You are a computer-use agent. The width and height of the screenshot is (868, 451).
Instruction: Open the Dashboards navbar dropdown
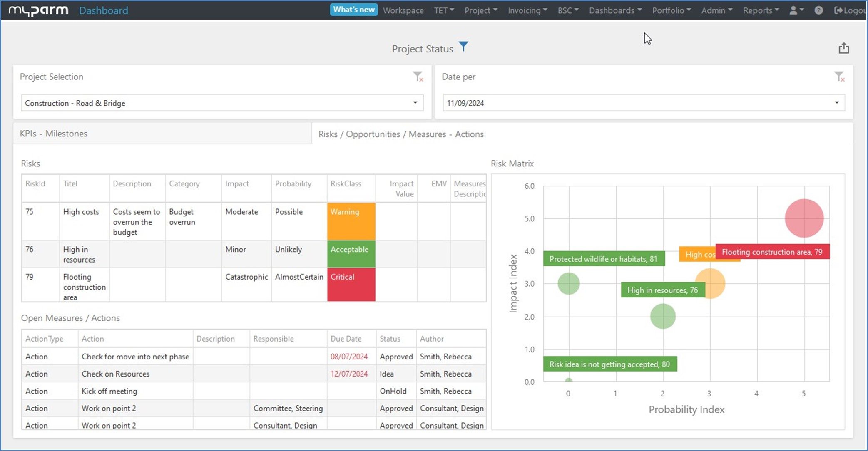(x=615, y=10)
